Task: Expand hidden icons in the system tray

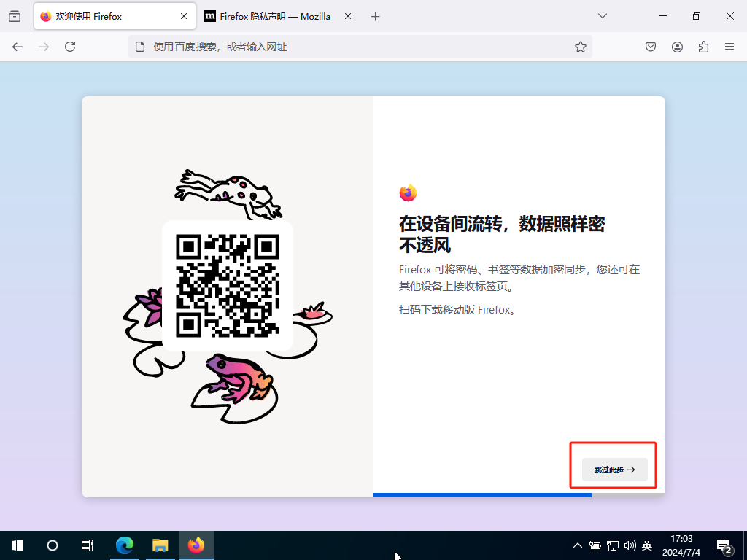Action: pyautogui.click(x=576, y=545)
